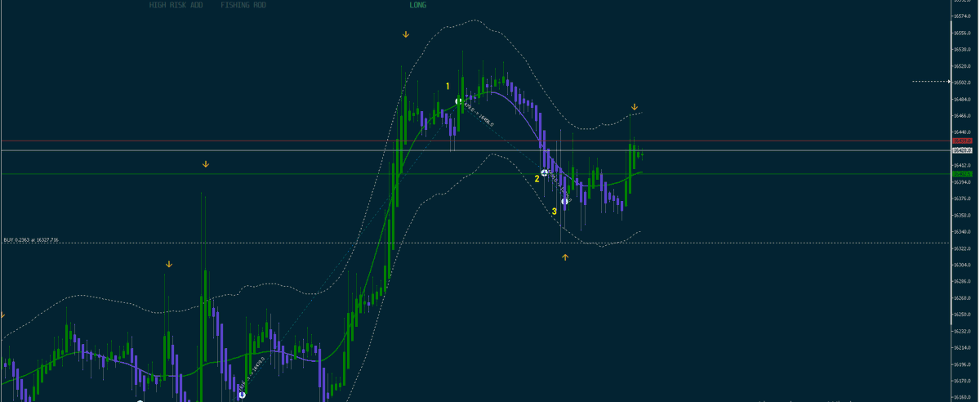Click the 16304.0 price axis value
This screenshot has height=402, width=980.
961,265
